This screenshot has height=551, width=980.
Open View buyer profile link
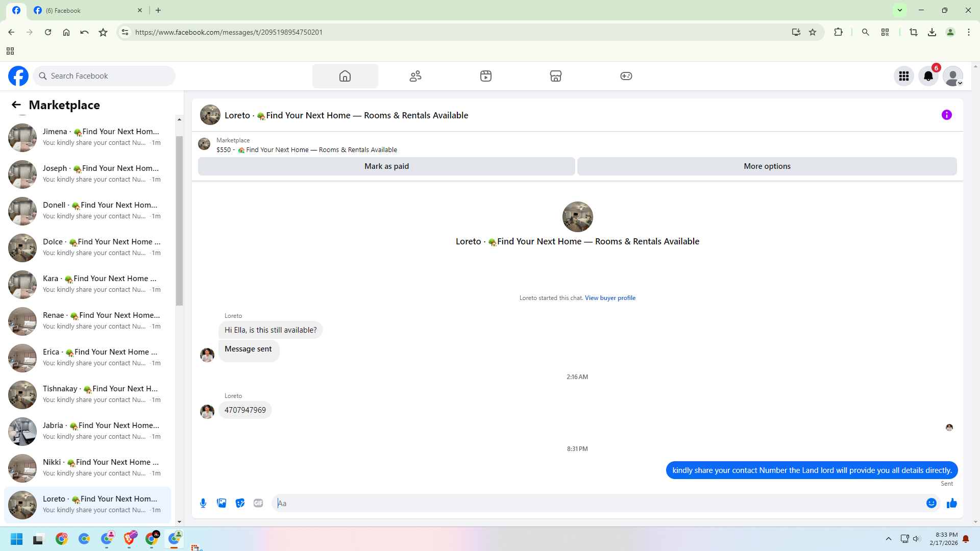point(610,298)
